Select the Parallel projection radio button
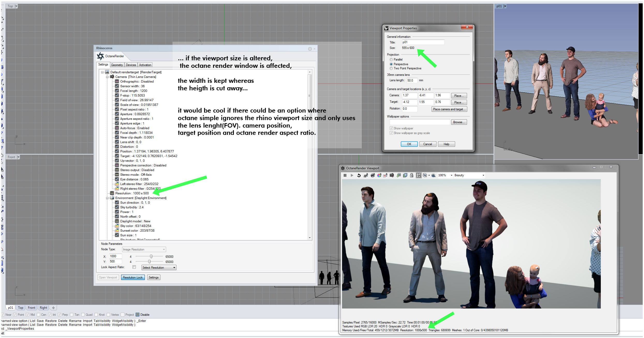644x338 pixels. [391, 60]
